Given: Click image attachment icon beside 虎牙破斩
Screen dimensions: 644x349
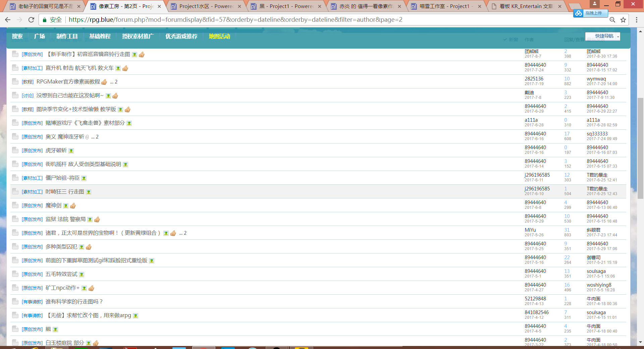Looking at the screenshot, I should (x=71, y=151).
